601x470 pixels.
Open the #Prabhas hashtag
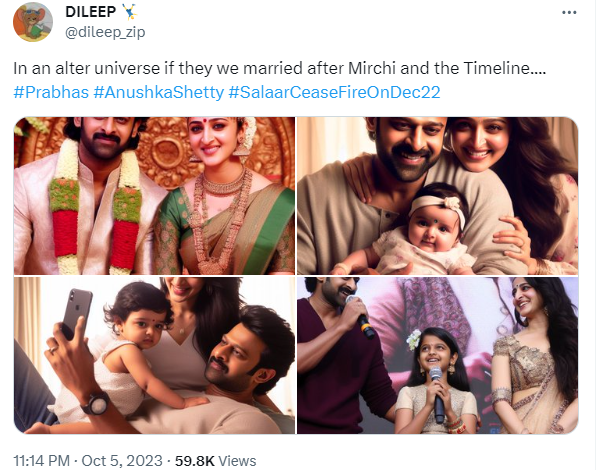tap(50, 92)
